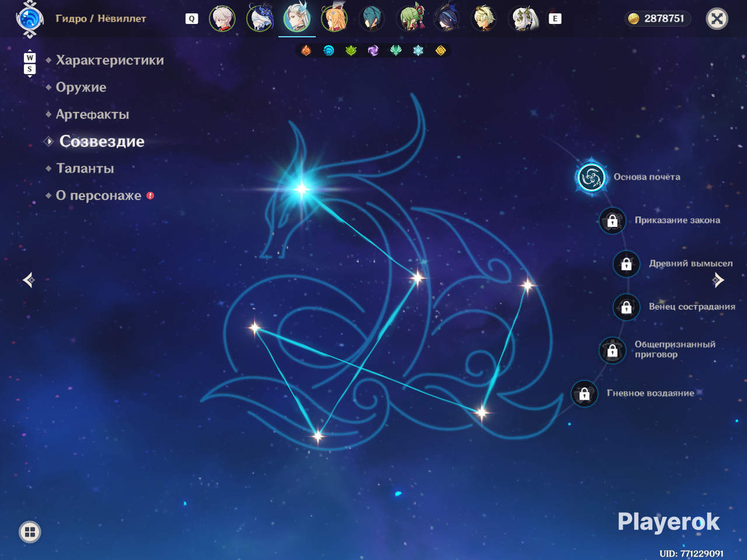The height and width of the screenshot is (560, 747).
Task: View the locked Общепризнанный приговор node
Action: click(x=613, y=351)
